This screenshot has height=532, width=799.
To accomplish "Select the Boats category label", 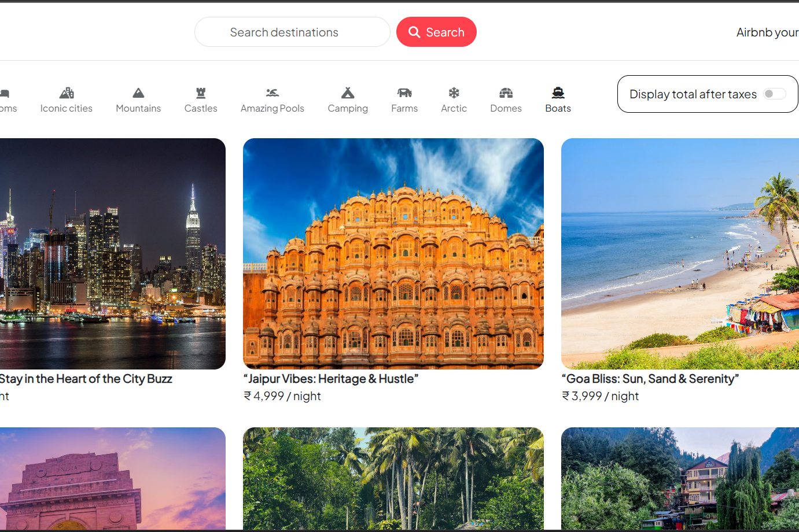I will [x=558, y=108].
